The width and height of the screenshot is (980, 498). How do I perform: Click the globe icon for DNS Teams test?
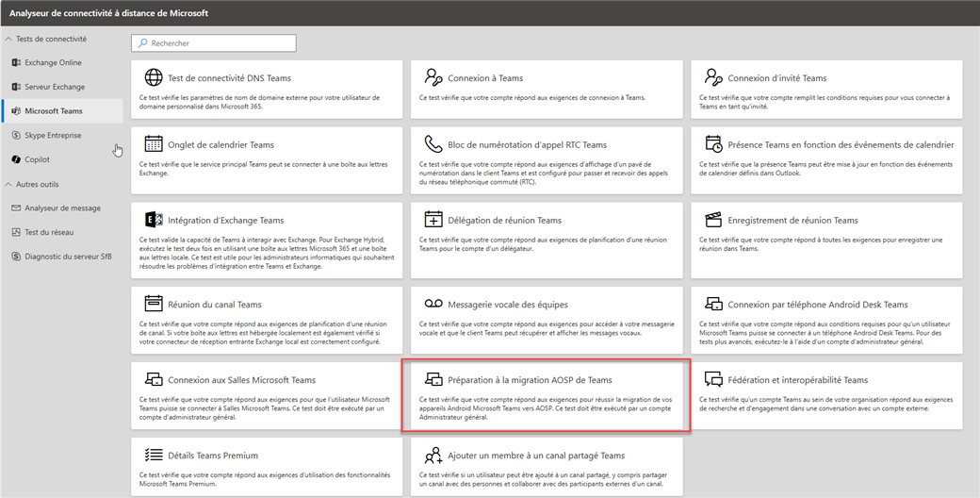(x=153, y=77)
